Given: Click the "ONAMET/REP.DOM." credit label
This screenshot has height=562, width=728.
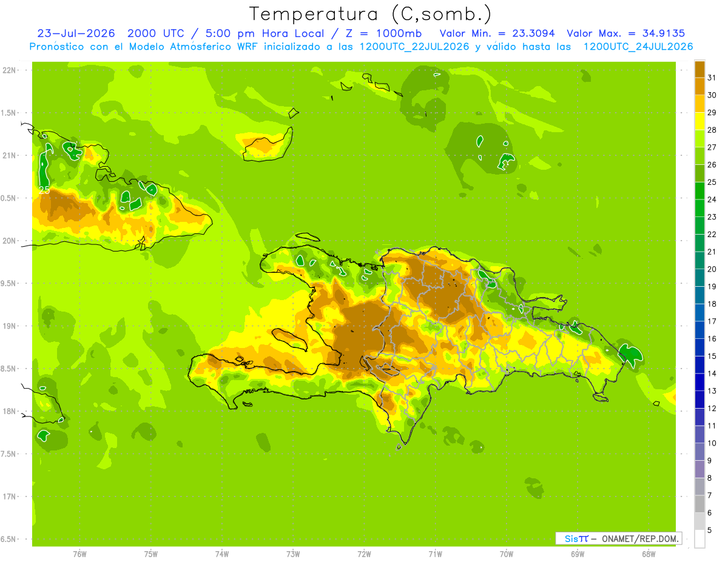Looking at the screenshot, I should (640, 538).
